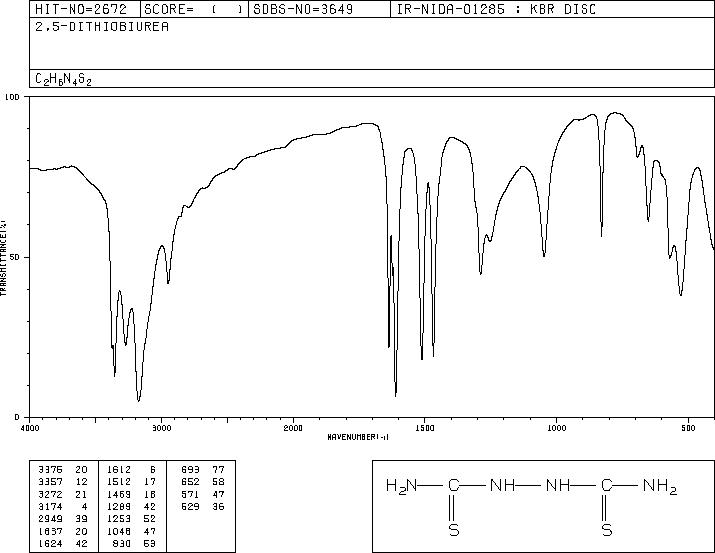Image resolution: width=715 pixels, height=553 pixels.
Task: Select the IR-NIDA-01285 KBR DISC label
Action: (496, 9)
